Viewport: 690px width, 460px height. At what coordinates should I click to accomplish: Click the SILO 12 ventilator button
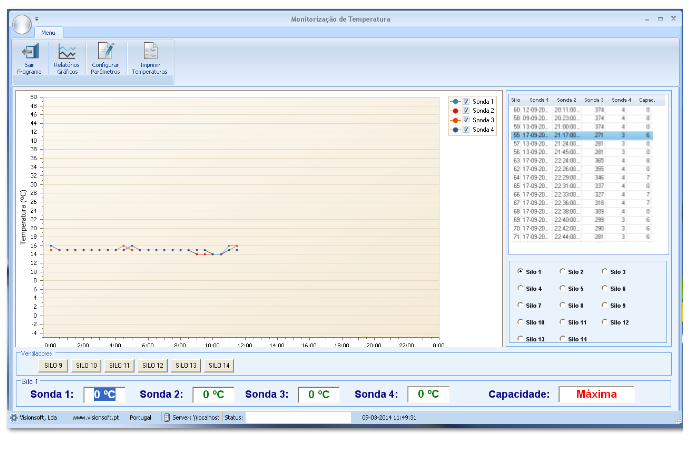pyautogui.click(x=153, y=365)
